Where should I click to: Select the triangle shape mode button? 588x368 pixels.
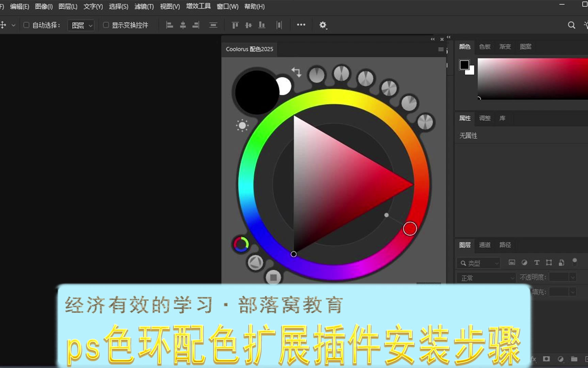tap(255, 263)
